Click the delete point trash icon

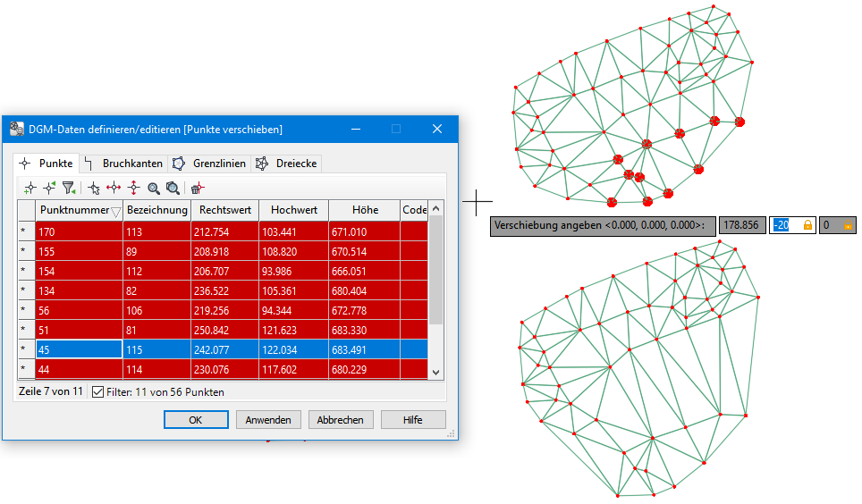197,188
